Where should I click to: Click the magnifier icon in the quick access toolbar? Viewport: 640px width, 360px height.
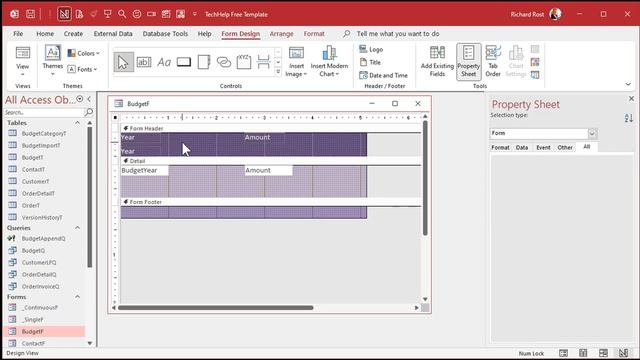click(122, 14)
